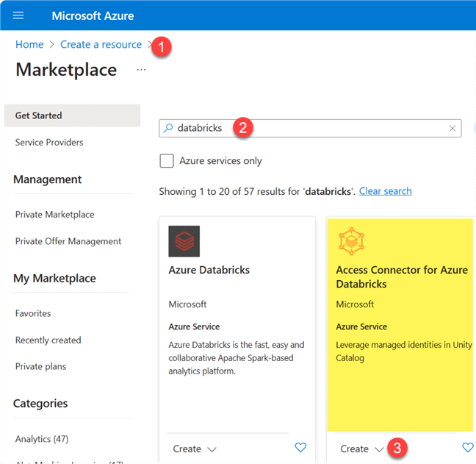The image size is (476, 464).
Task: Open Marketplace more options ellipsis
Action: [x=141, y=70]
